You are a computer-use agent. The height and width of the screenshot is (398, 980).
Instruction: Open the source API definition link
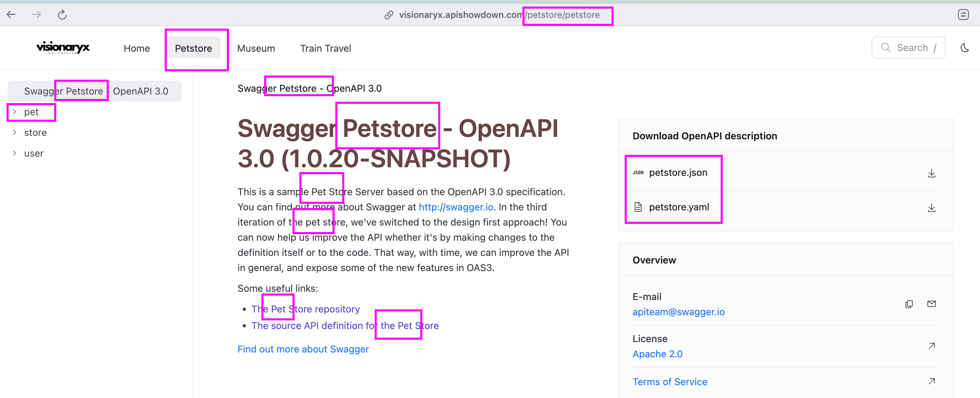click(345, 326)
